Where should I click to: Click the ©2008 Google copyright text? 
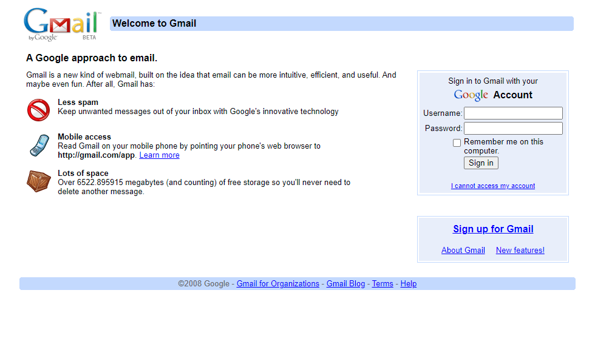click(x=204, y=284)
